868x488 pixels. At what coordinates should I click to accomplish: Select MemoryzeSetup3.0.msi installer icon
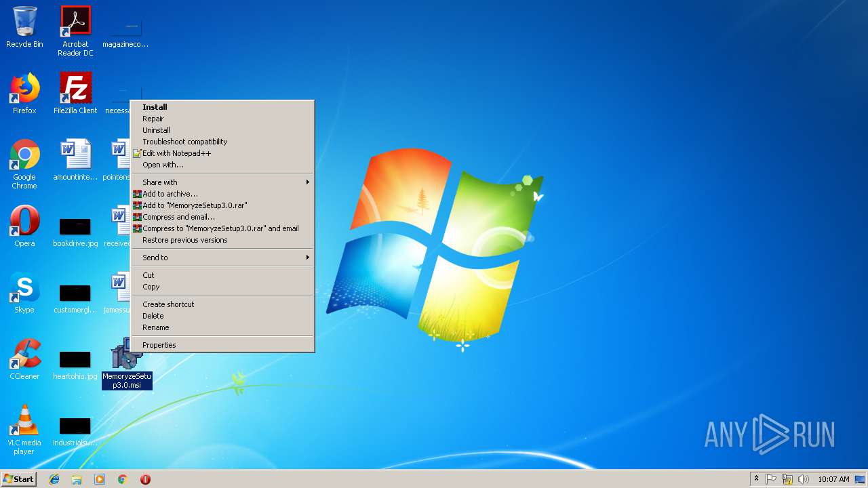pyautogui.click(x=127, y=363)
